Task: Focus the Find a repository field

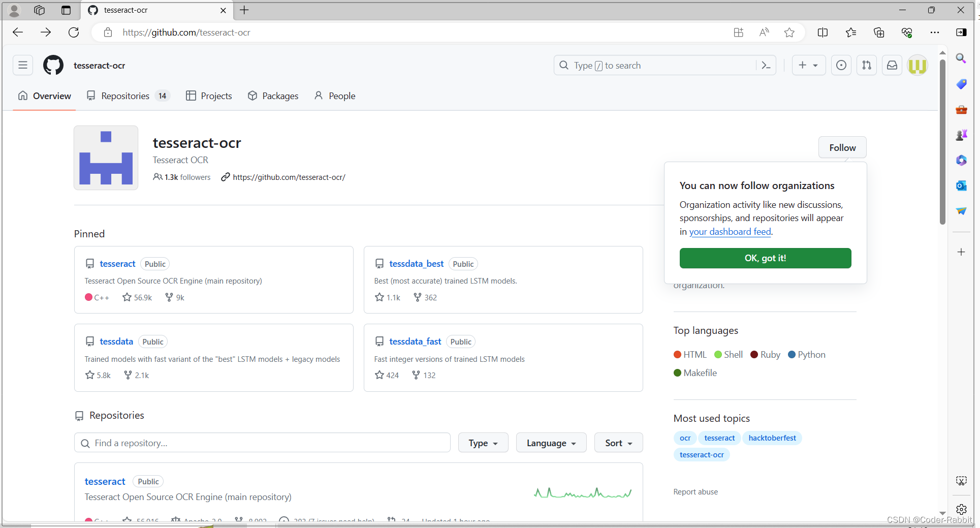Action: tap(262, 443)
